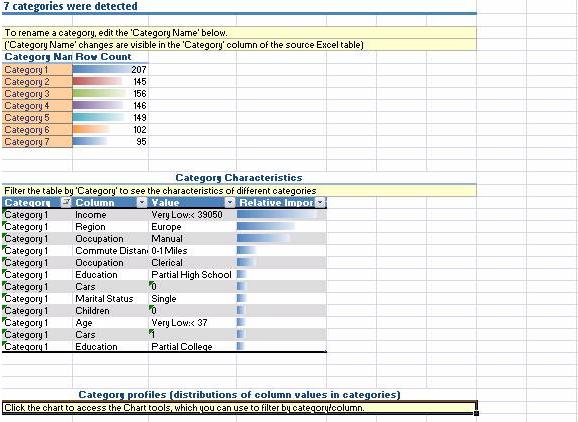Select the Category 7 name cell

point(37,142)
